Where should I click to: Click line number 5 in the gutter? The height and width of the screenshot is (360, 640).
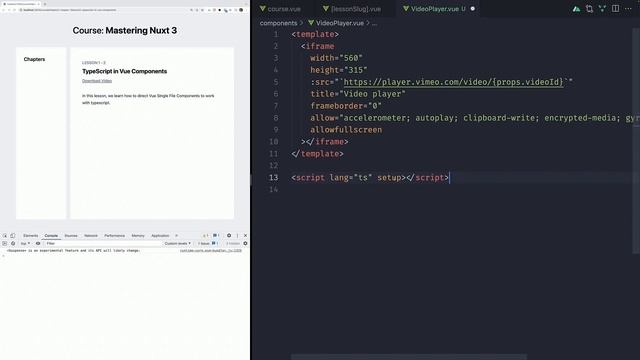point(276,82)
